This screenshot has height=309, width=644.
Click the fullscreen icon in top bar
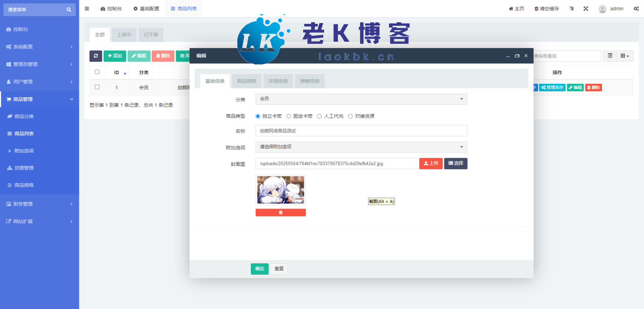pos(586,9)
